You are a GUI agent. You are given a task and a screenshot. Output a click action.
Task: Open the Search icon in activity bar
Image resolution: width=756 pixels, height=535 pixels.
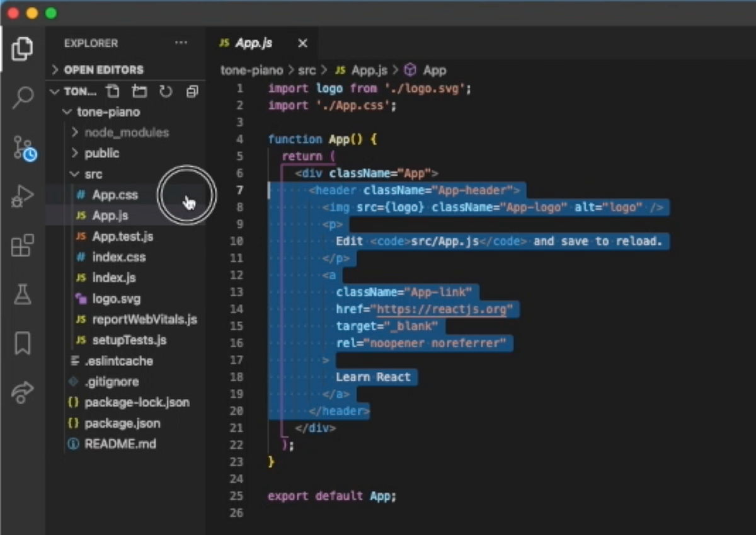tap(23, 98)
